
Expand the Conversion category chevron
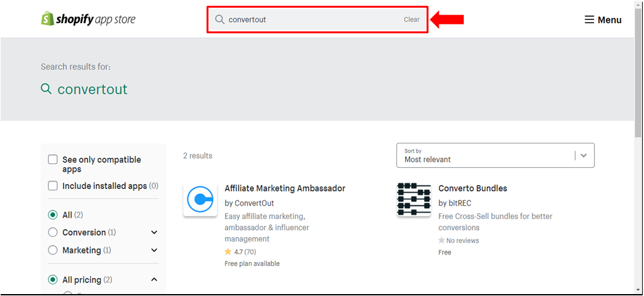154,233
